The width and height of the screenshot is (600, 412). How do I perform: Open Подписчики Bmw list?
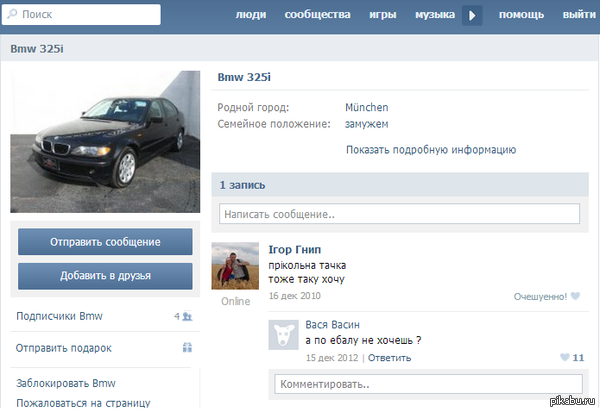pos(59,316)
